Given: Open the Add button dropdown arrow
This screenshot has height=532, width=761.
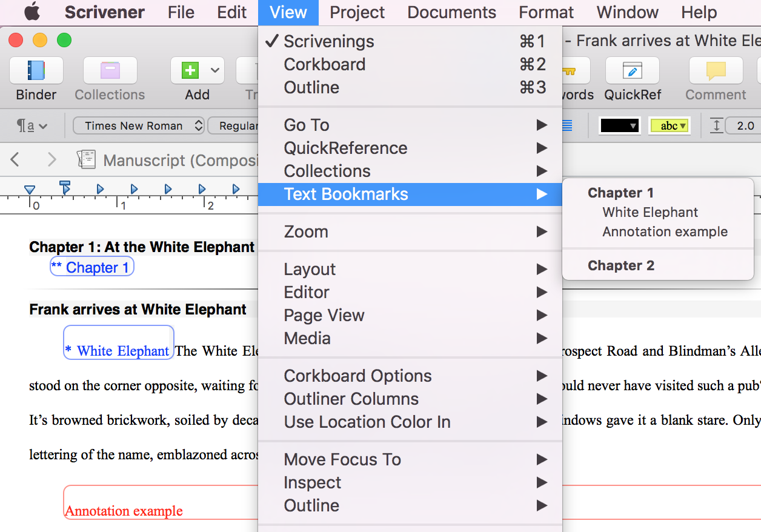Looking at the screenshot, I should (215, 71).
